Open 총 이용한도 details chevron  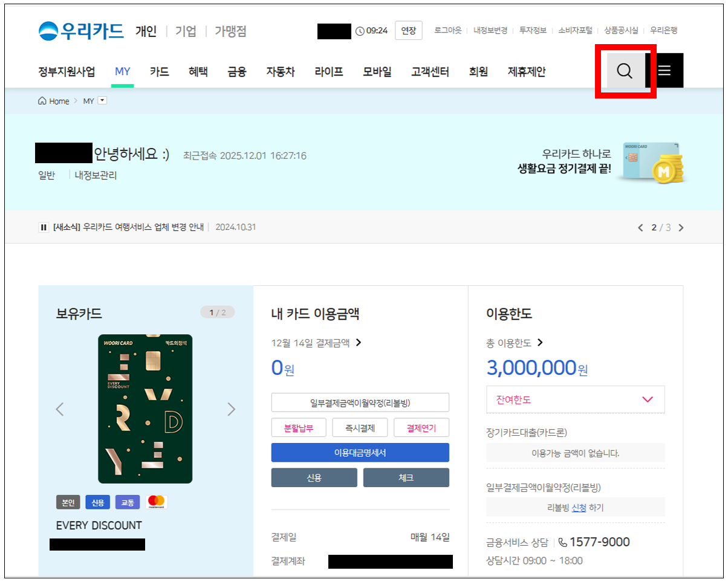[x=540, y=343]
